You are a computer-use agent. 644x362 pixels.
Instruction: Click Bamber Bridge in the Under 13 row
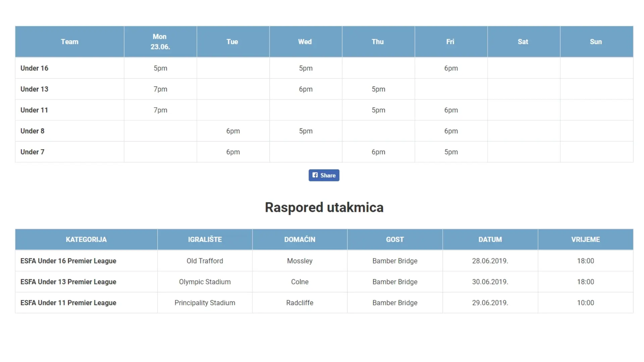click(395, 282)
